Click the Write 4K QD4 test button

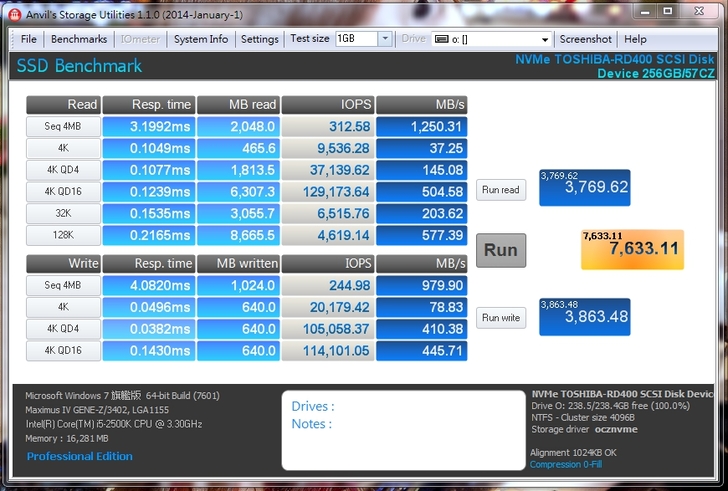(x=63, y=329)
